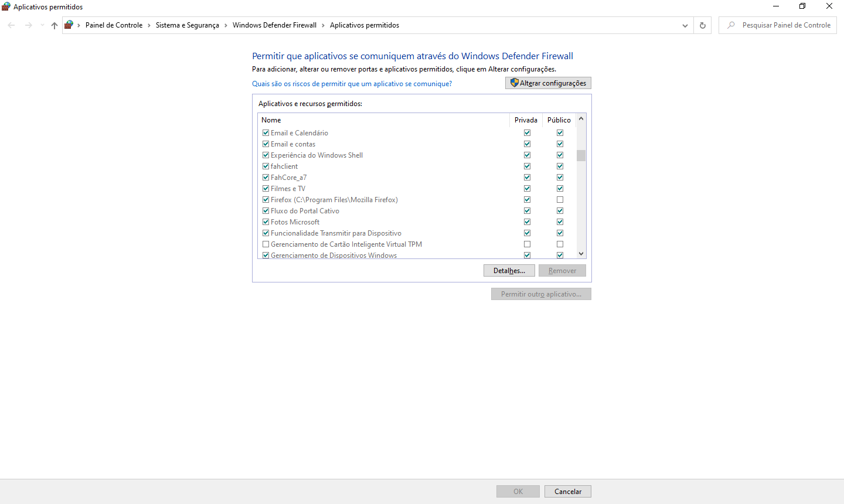The height and width of the screenshot is (504, 844).
Task: Expand address bar history dropdown
Action: pos(685,25)
